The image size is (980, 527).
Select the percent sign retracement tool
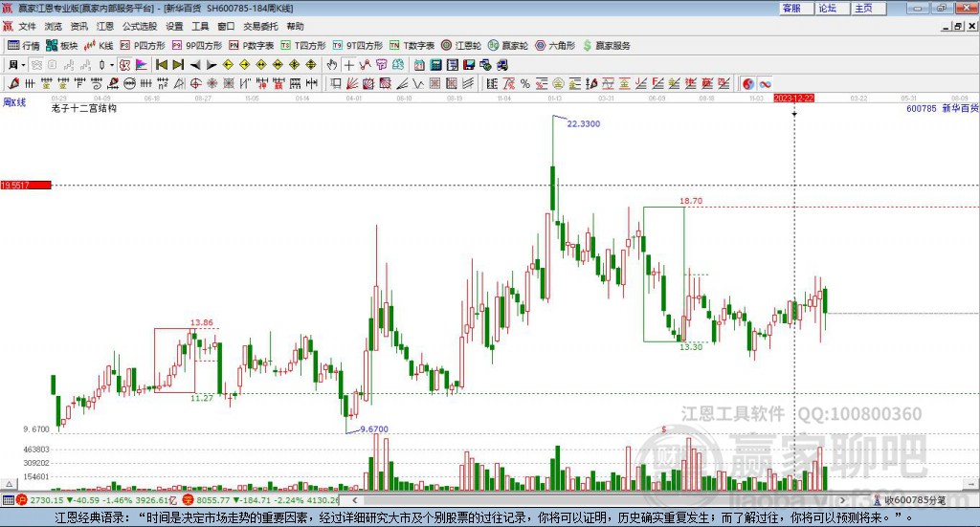[x=525, y=83]
